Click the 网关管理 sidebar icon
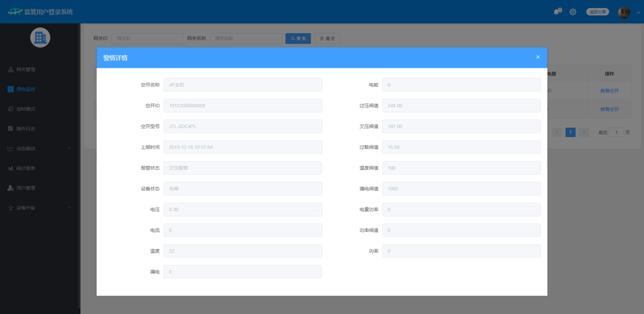Screen dimensions: 644x314 coord(10,69)
